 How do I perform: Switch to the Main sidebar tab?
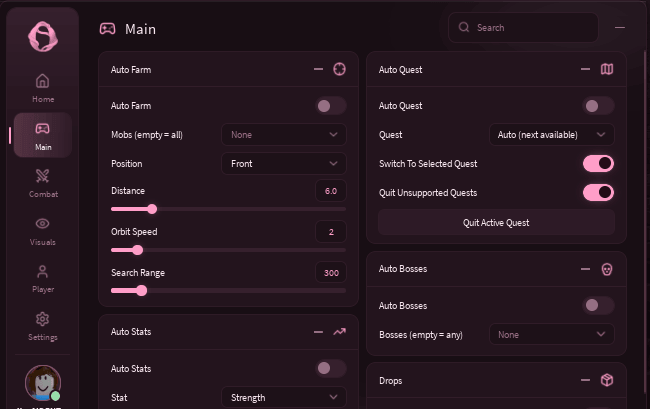pos(43,136)
